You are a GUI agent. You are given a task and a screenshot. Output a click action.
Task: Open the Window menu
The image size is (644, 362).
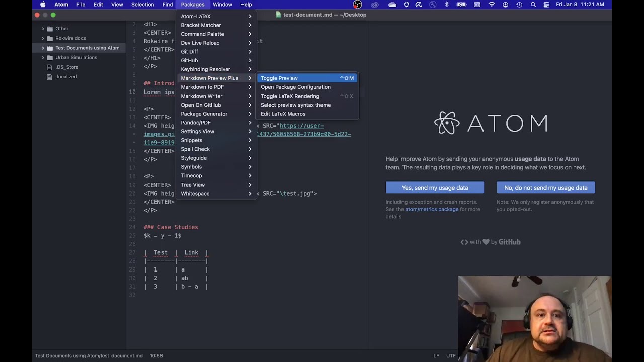pos(222,5)
